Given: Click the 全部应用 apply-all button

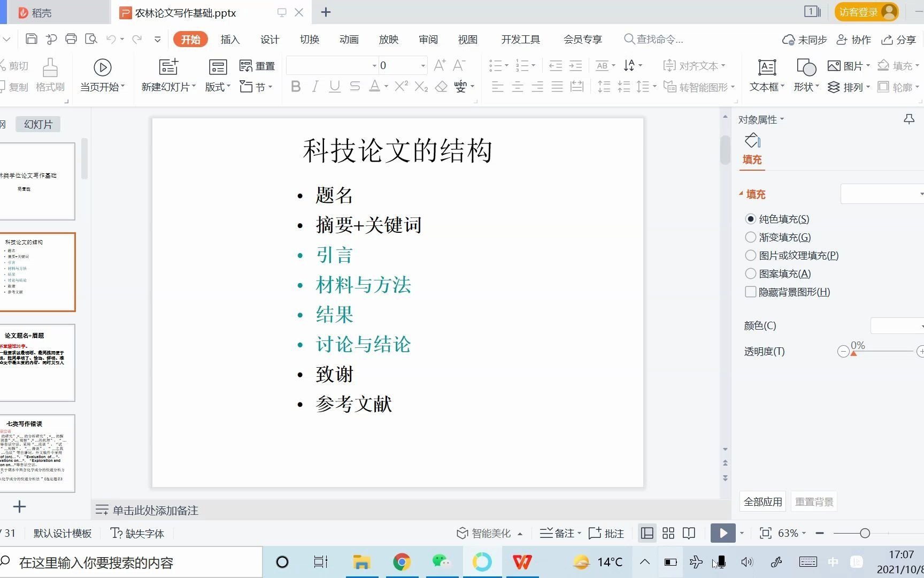Looking at the screenshot, I should [x=762, y=501].
